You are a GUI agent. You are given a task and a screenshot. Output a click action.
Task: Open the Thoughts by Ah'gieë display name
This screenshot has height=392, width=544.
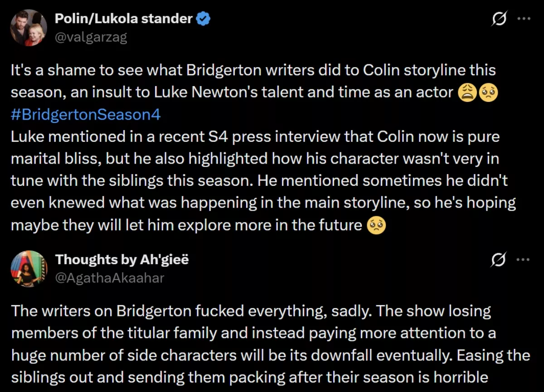click(122, 260)
